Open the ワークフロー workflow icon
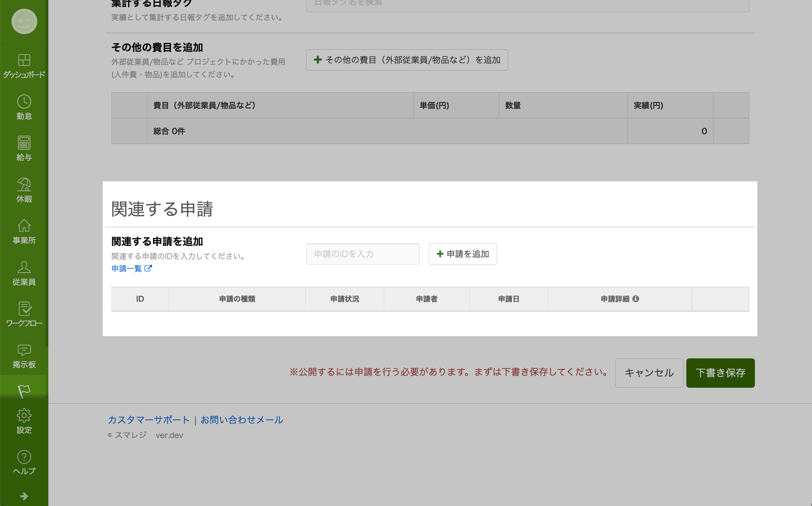This screenshot has height=506, width=812. click(x=24, y=309)
